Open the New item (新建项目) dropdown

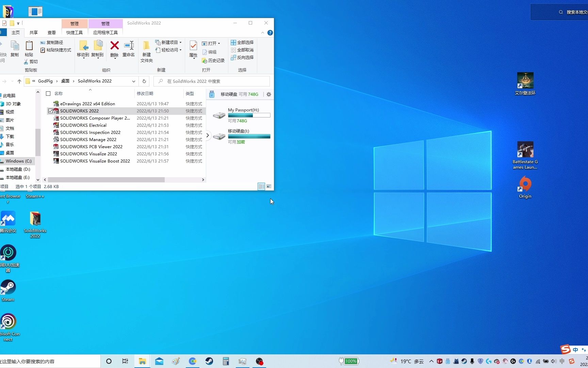(x=168, y=43)
